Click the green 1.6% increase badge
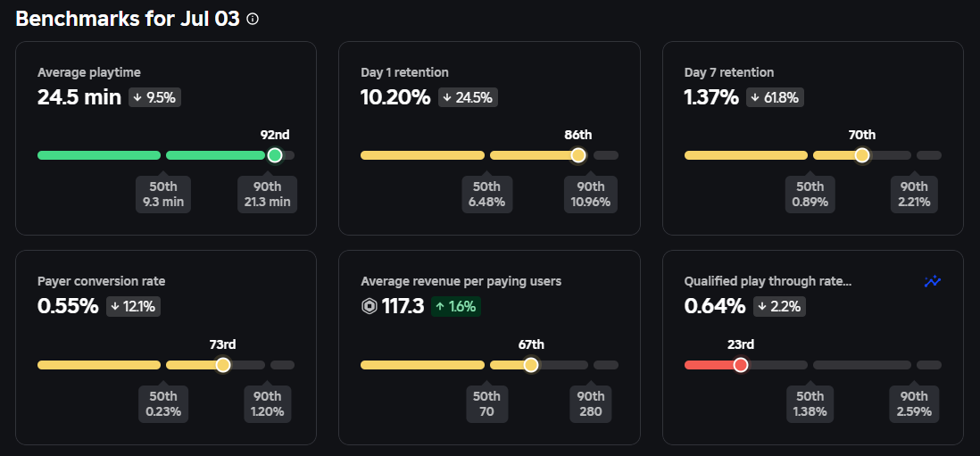This screenshot has width=980, height=456. point(456,307)
